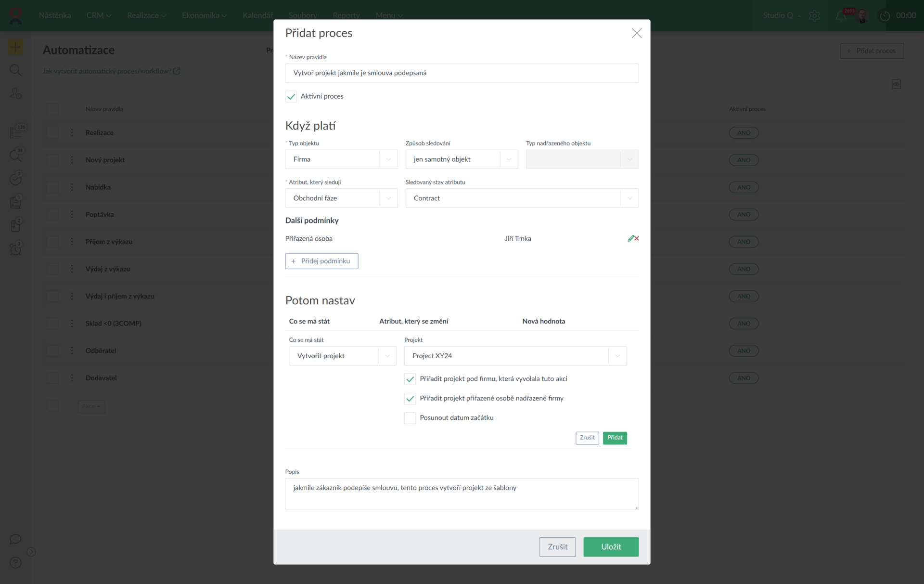Edit the Přiřazená osoba condition pencil icon
This screenshot has height=584, width=924.
(630, 238)
